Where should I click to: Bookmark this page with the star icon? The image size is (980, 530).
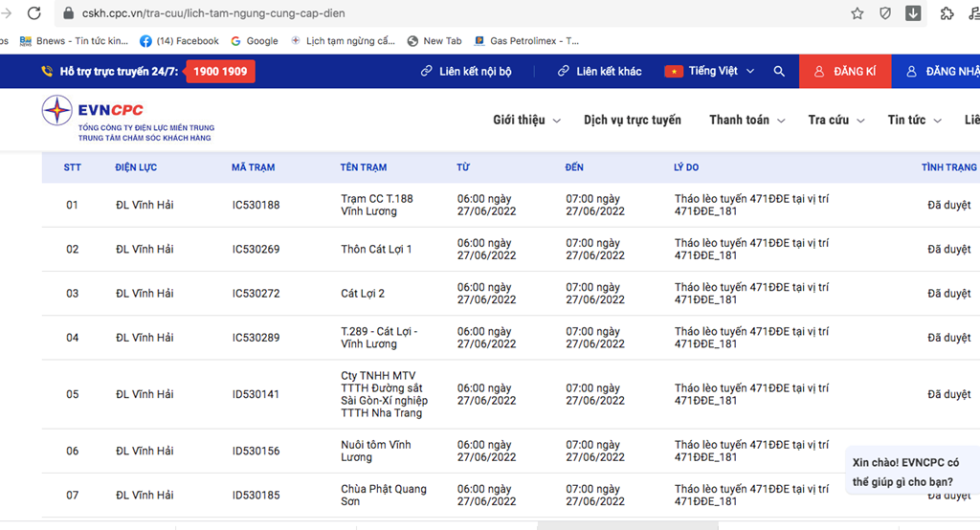pos(857,13)
